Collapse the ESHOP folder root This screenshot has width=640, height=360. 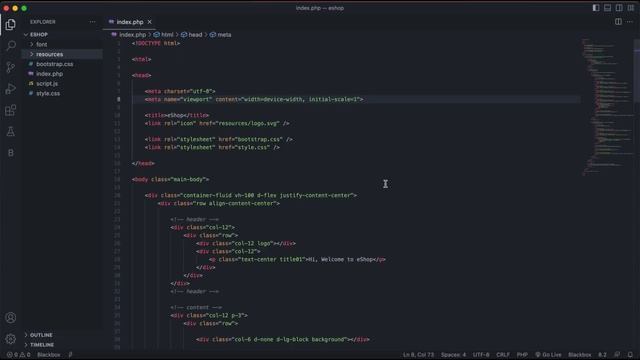click(39, 35)
